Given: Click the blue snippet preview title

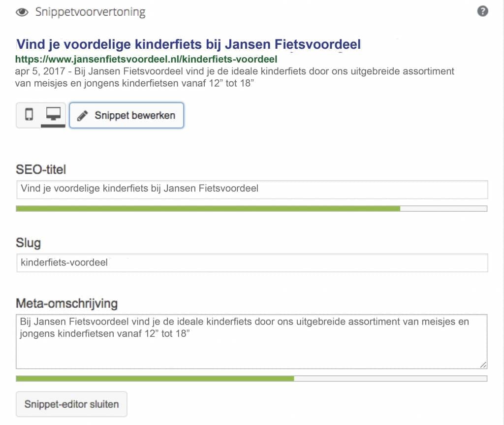Looking at the screenshot, I should click(189, 45).
